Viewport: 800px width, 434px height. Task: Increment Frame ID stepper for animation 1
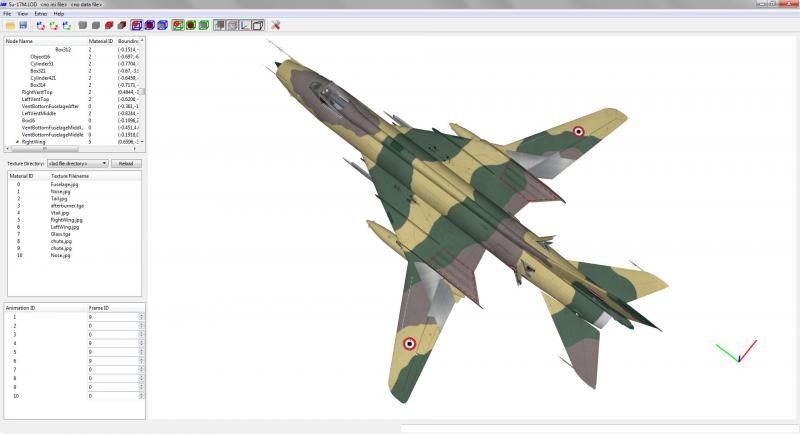tap(141, 315)
